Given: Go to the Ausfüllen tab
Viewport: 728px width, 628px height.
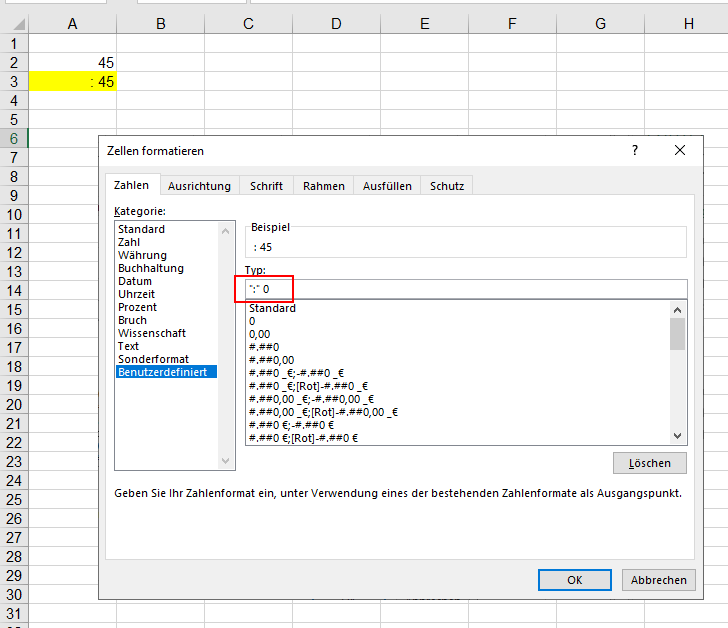Looking at the screenshot, I should tap(387, 186).
